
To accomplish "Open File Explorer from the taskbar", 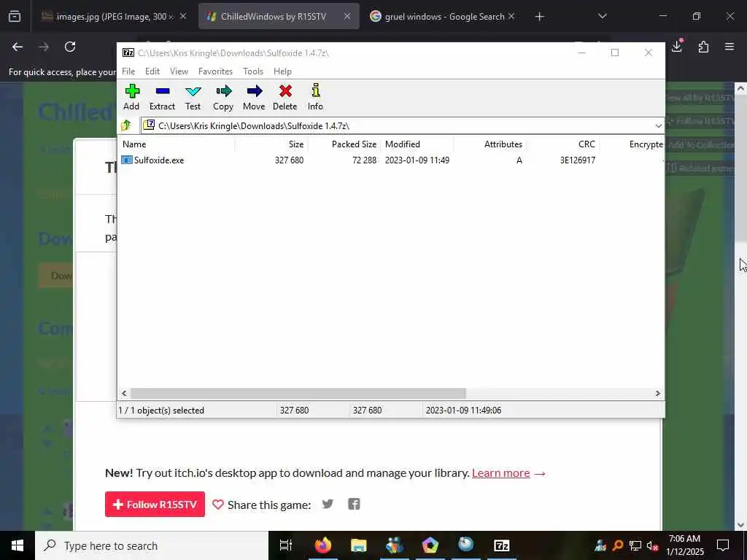I will click(x=358, y=545).
